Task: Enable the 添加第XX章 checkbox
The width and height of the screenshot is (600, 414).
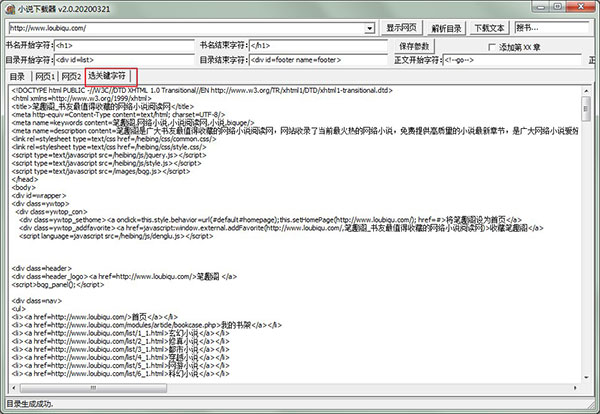Action: click(492, 47)
